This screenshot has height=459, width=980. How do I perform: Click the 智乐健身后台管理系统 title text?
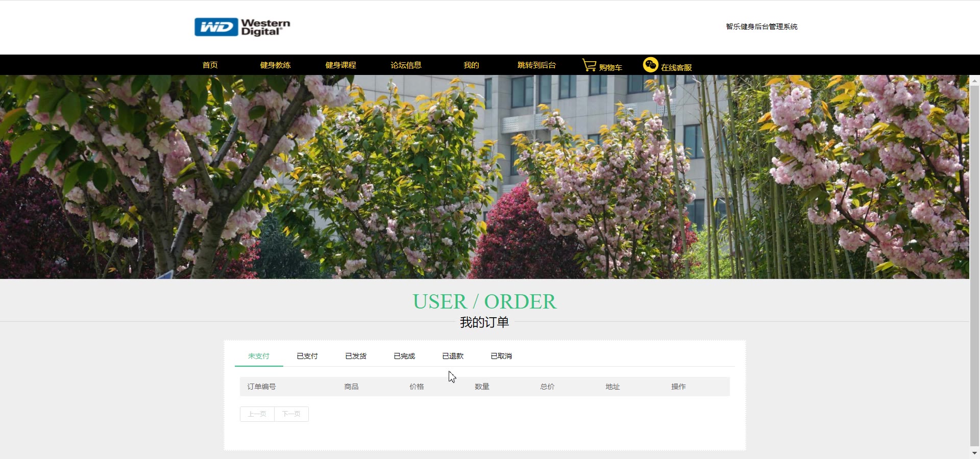[762, 27]
